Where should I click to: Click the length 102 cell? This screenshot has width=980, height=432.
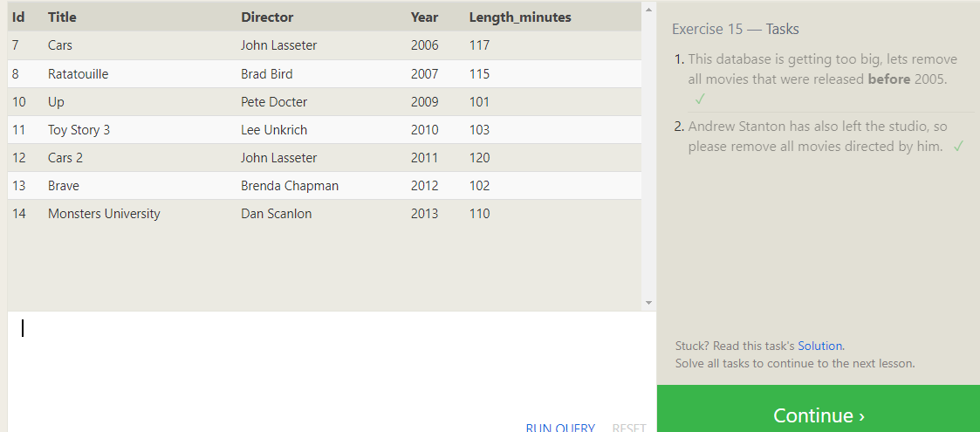click(x=479, y=186)
